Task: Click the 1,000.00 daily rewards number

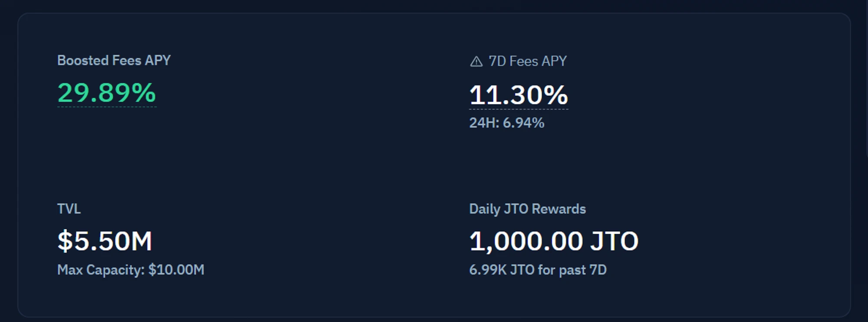Action: point(526,241)
